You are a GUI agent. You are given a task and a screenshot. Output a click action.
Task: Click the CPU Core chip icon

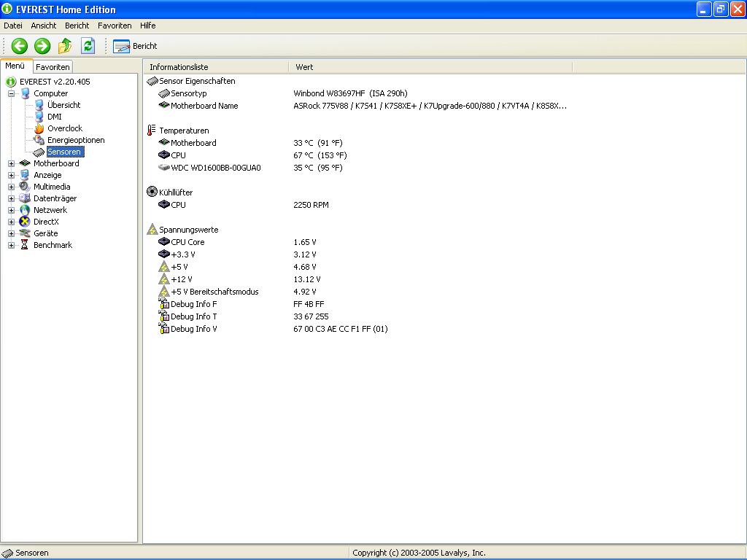(x=164, y=242)
